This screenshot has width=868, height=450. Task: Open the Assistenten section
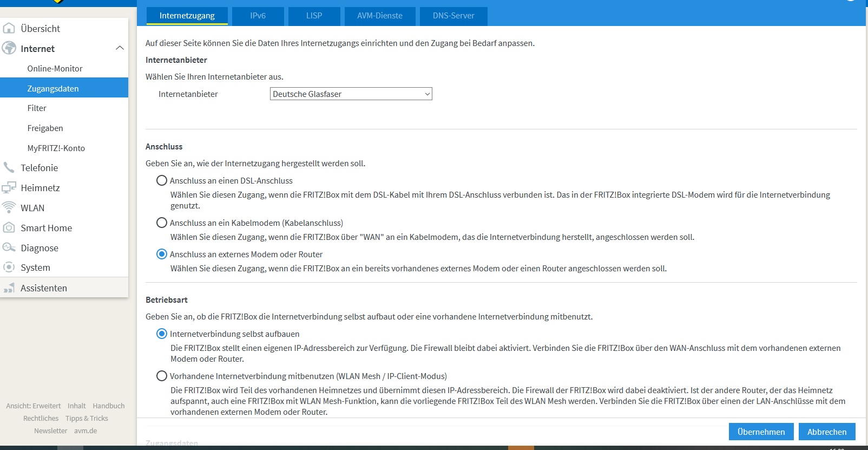click(x=44, y=288)
